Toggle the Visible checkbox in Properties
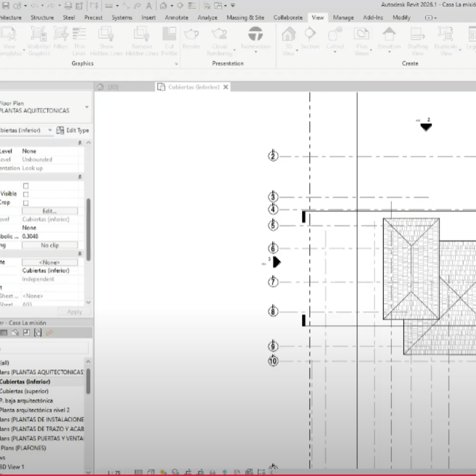This screenshot has height=476, width=476. coord(26,194)
